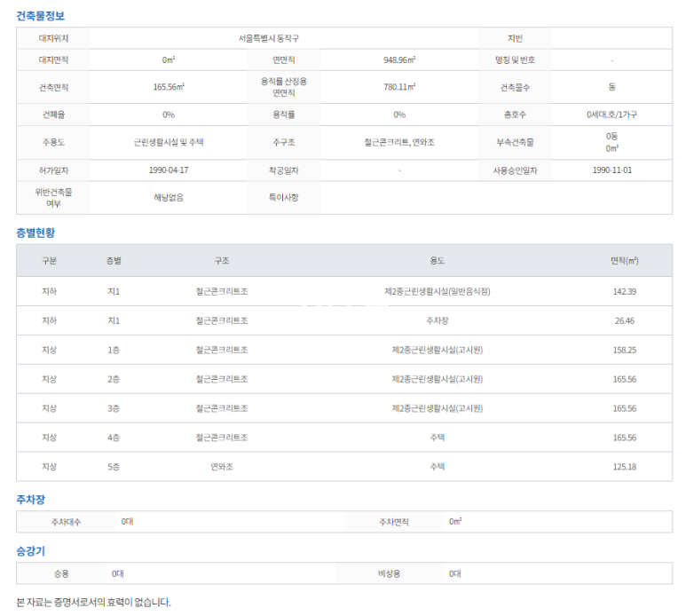Viewport: 686px width, 616px height.
Task: Click the 허가일자 date 1990-04-17
Action: (x=169, y=170)
